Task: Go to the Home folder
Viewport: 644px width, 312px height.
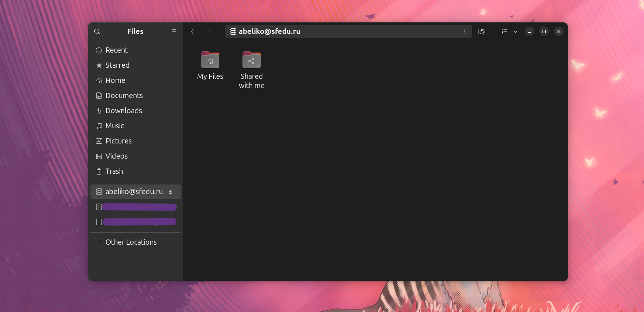Action: click(x=115, y=80)
